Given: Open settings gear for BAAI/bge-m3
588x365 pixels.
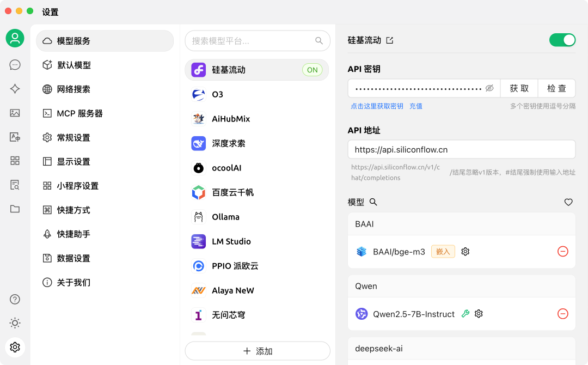Looking at the screenshot, I should tap(465, 252).
